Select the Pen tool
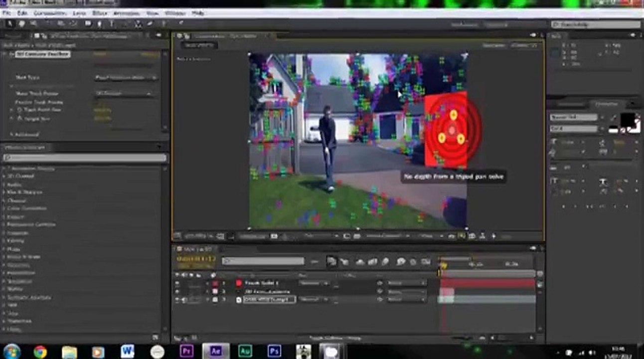The image size is (644, 359). coord(100,23)
